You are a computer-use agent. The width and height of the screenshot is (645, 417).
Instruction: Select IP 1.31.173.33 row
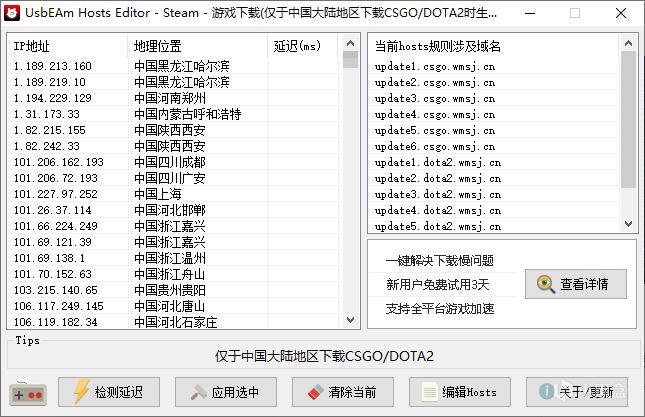click(x=175, y=114)
